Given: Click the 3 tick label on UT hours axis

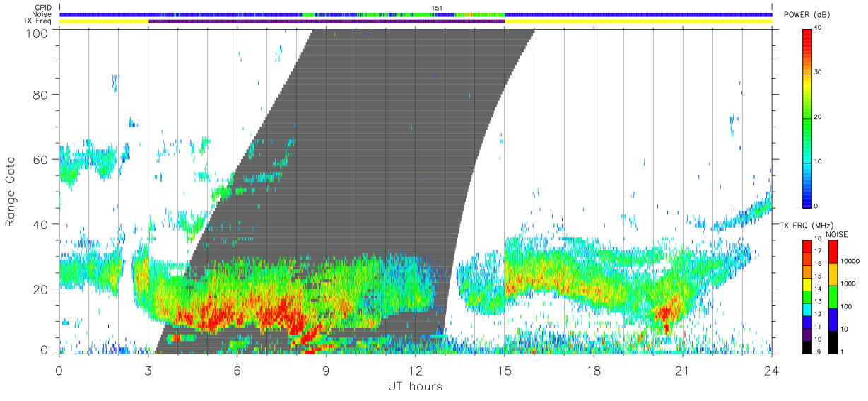Looking at the screenshot, I should coord(148,369).
